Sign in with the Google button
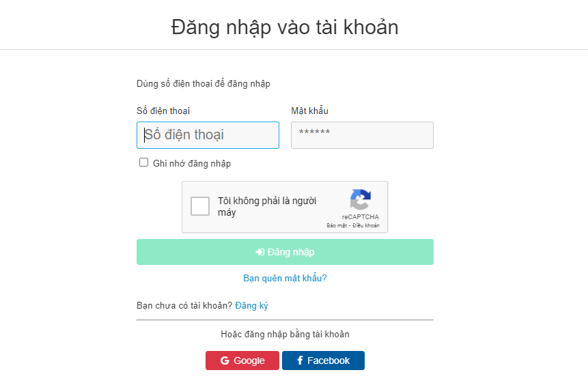The image size is (588, 381). click(242, 361)
